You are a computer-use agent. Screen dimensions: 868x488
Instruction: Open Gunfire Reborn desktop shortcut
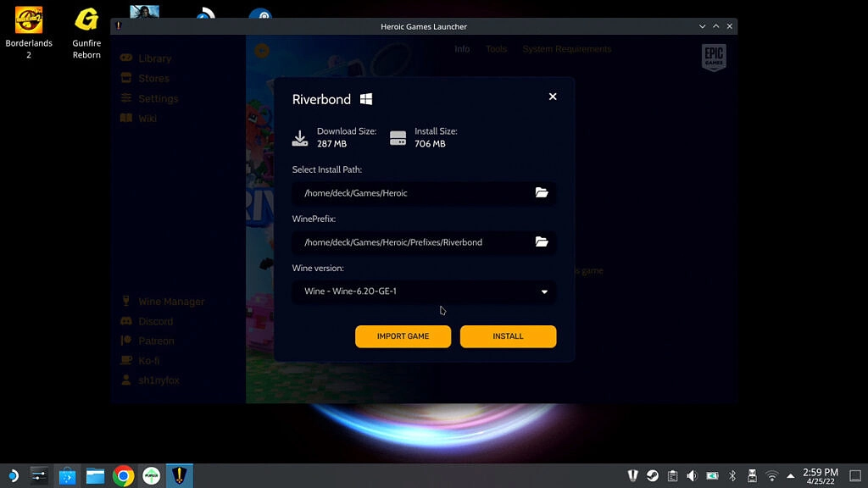[x=86, y=33]
